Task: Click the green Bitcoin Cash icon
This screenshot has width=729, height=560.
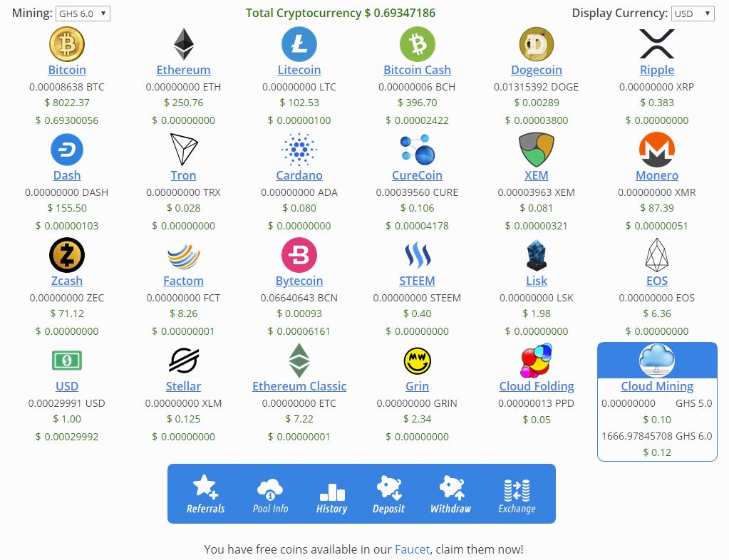Action: (417, 44)
